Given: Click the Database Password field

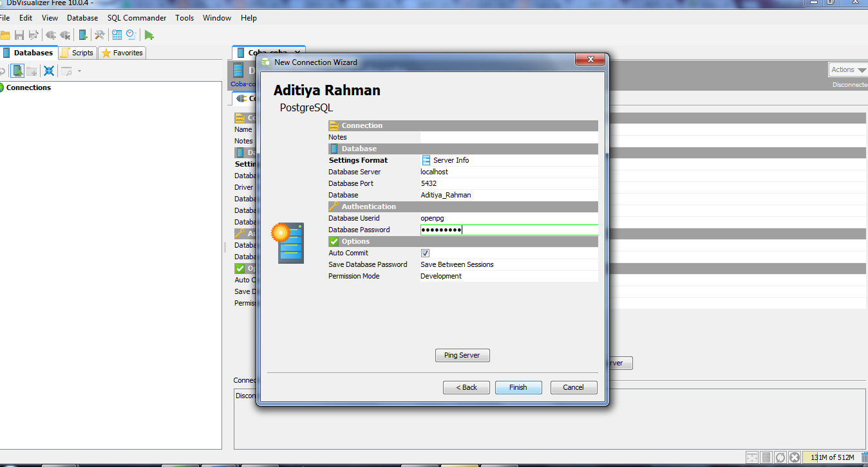Looking at the screenshot, I should coord(509,230).
